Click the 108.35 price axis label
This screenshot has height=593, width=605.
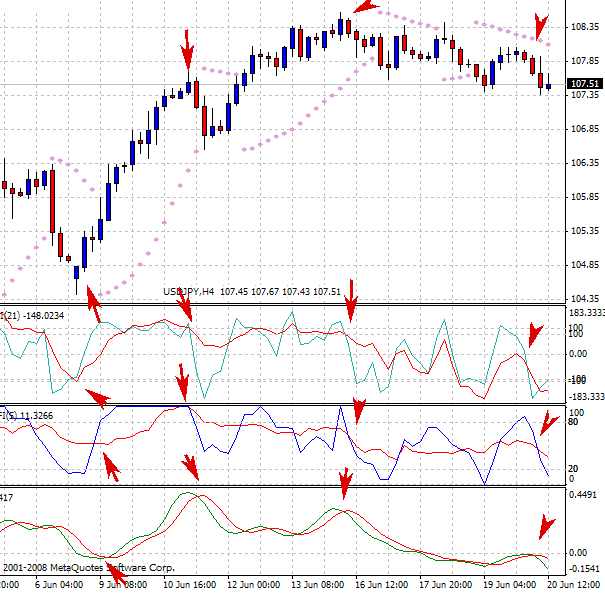584,26
